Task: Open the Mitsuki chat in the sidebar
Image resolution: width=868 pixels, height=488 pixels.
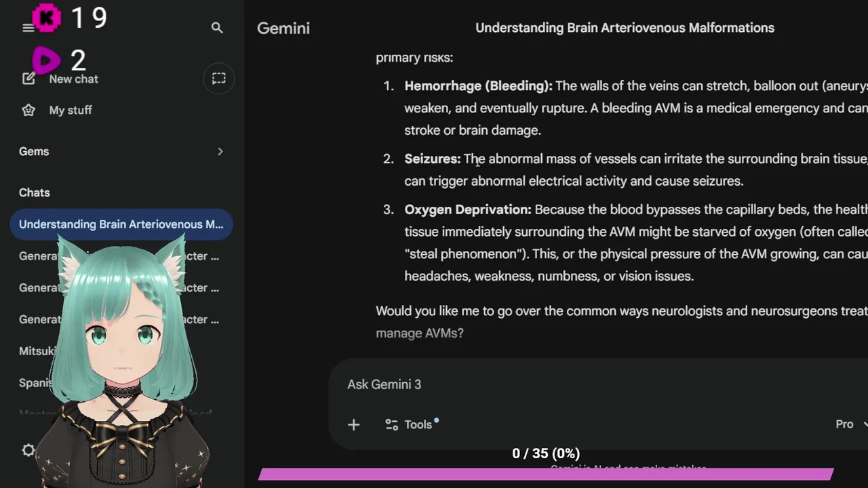Action: pyautogui.click(x=37, y=351)
